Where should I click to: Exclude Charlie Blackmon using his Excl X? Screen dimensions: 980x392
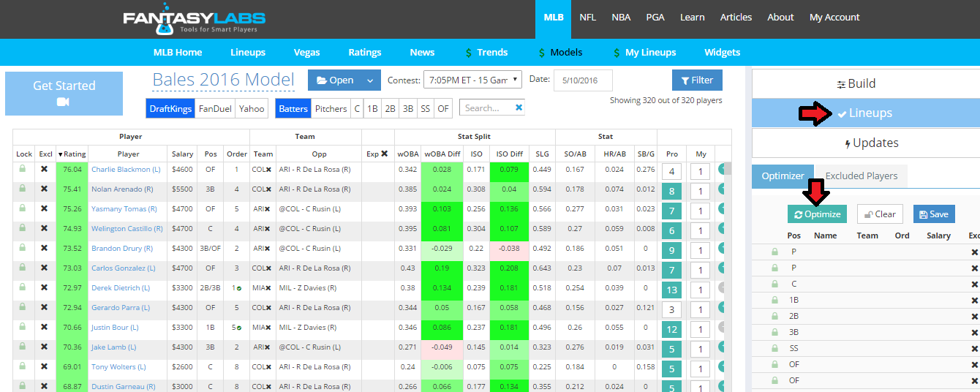coord(44,169)
